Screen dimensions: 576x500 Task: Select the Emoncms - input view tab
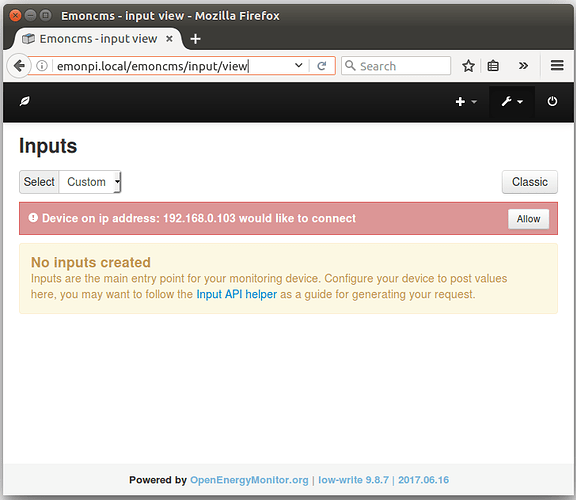pyautogui.click(x=98, y=39)
